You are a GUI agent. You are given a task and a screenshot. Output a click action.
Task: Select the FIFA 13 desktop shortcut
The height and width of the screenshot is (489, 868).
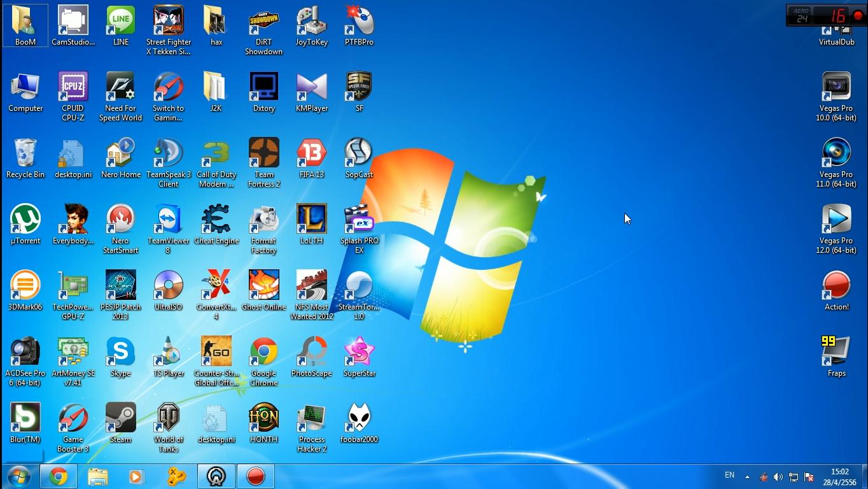pos(312,158)
